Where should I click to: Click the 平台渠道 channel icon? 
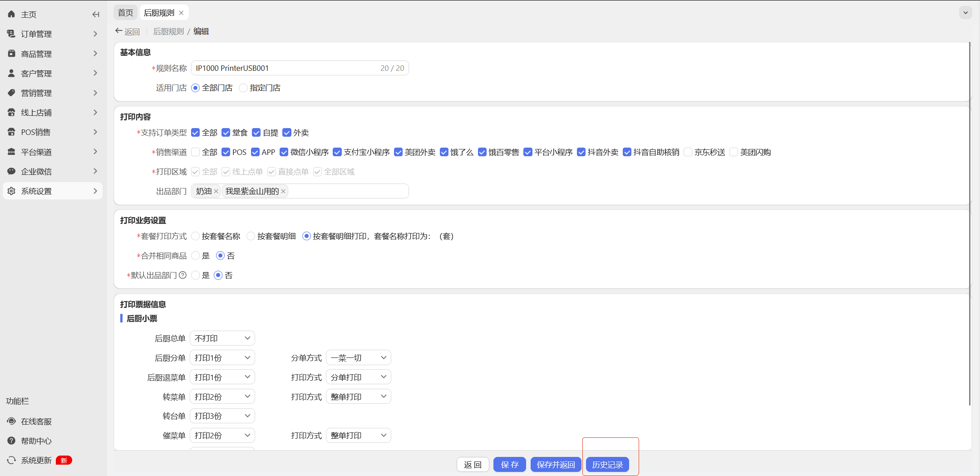tap(11, 152)
